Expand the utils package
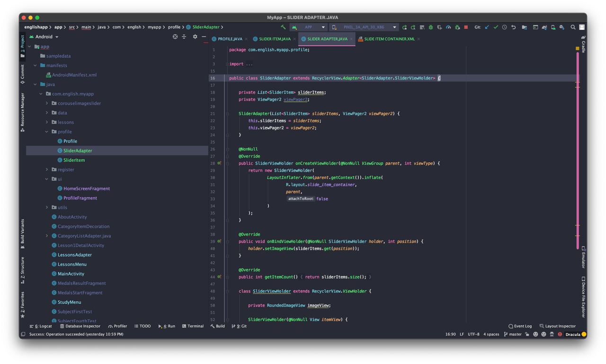 click(46, 207)
